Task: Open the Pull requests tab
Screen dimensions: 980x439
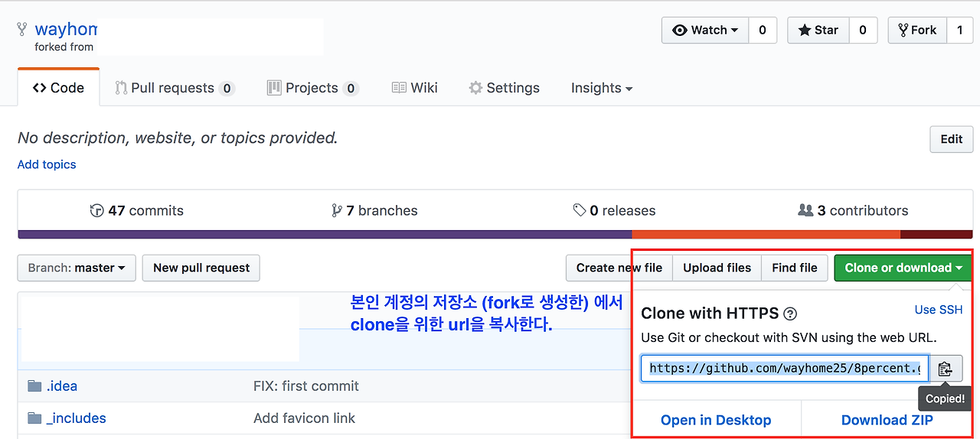Action: (175, 88)
